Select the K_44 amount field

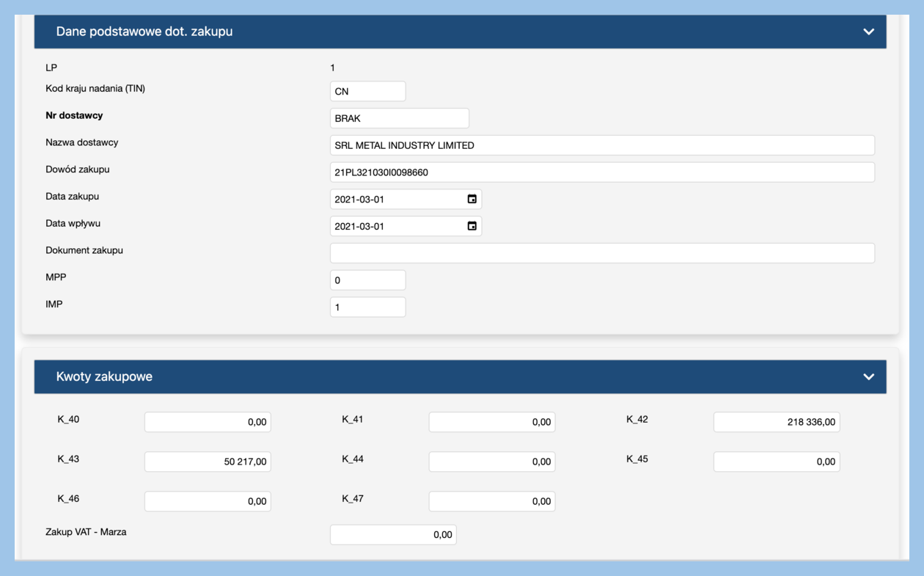coord(491,462)
